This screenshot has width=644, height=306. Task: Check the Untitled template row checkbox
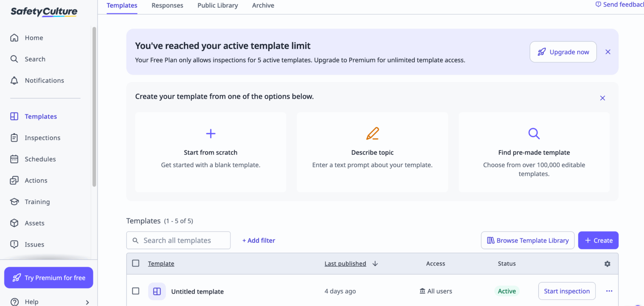pyautogui.click(x=136, y=291)
